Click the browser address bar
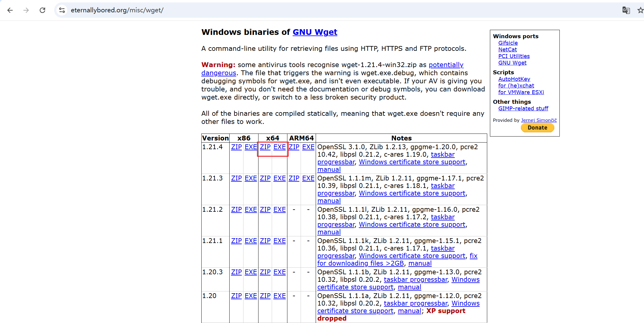This screenshot has height=323, width=644. [117, 10]
